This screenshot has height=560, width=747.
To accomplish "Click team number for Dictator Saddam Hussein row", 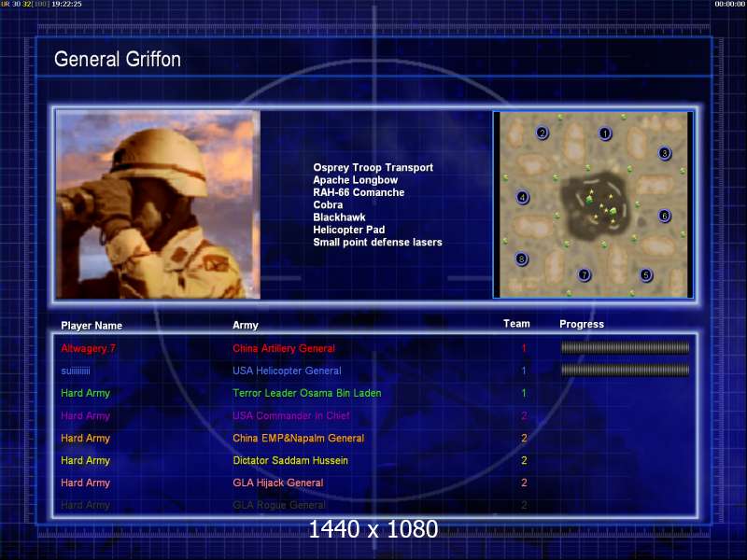I will pyautogui.click(x=524, y=460).
